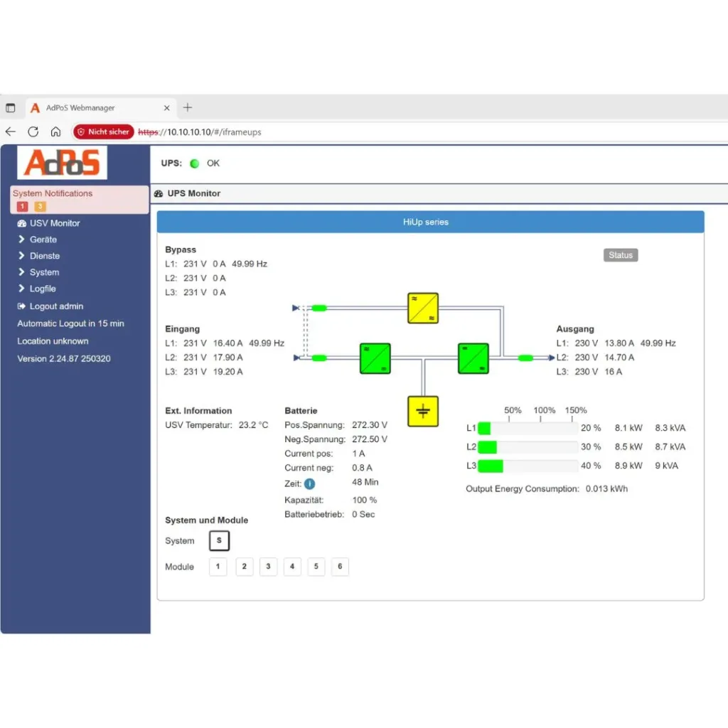Click the green rectifier block in the UPS diagram

click(374, 358)
